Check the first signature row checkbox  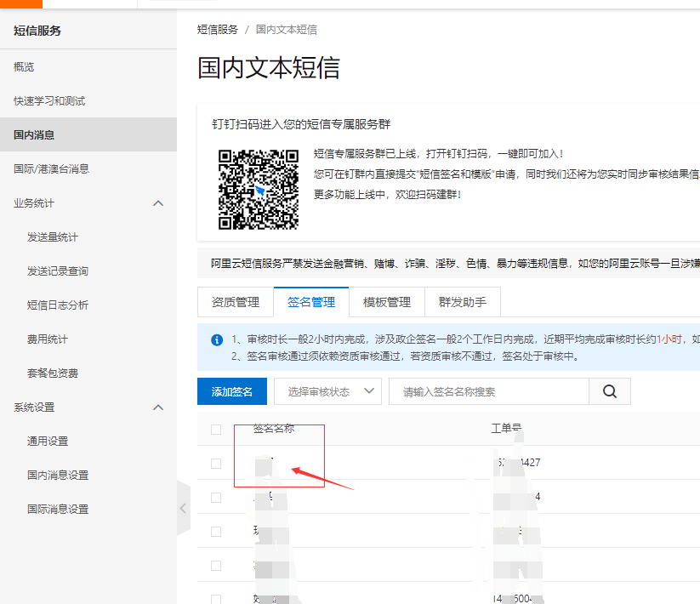coord(216,464)
